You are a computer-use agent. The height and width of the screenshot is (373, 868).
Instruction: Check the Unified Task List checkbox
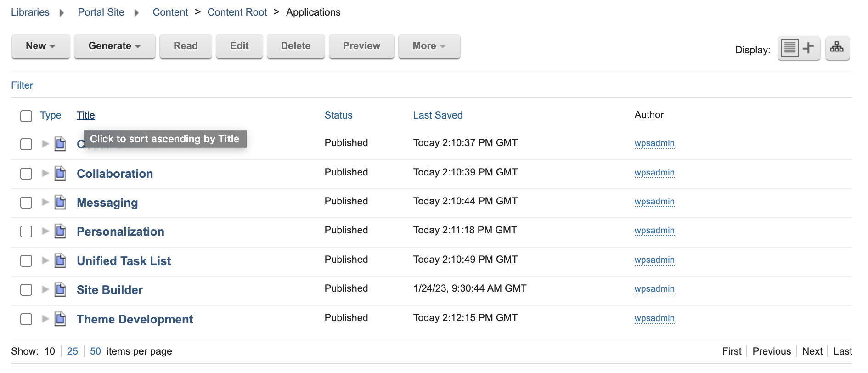click(26, 261)
